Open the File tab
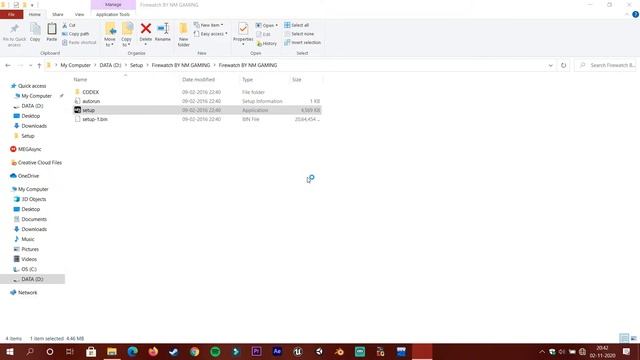This screenshot has width=640, height=360. point(11,14)
